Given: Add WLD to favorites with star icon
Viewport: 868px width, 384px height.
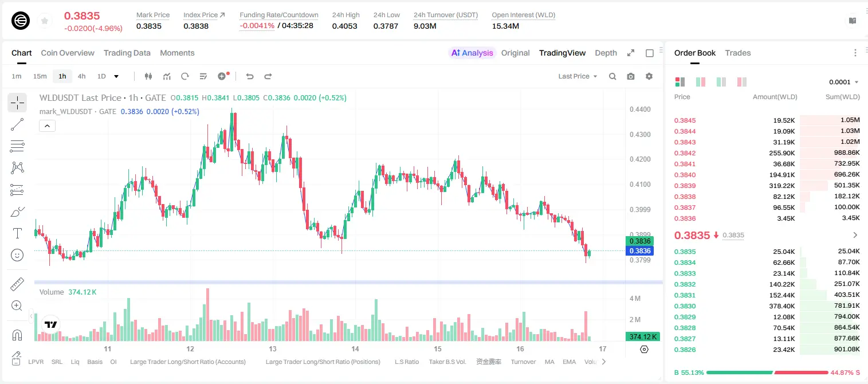Looking at the screenshot, I should click(x=45, y=21).
